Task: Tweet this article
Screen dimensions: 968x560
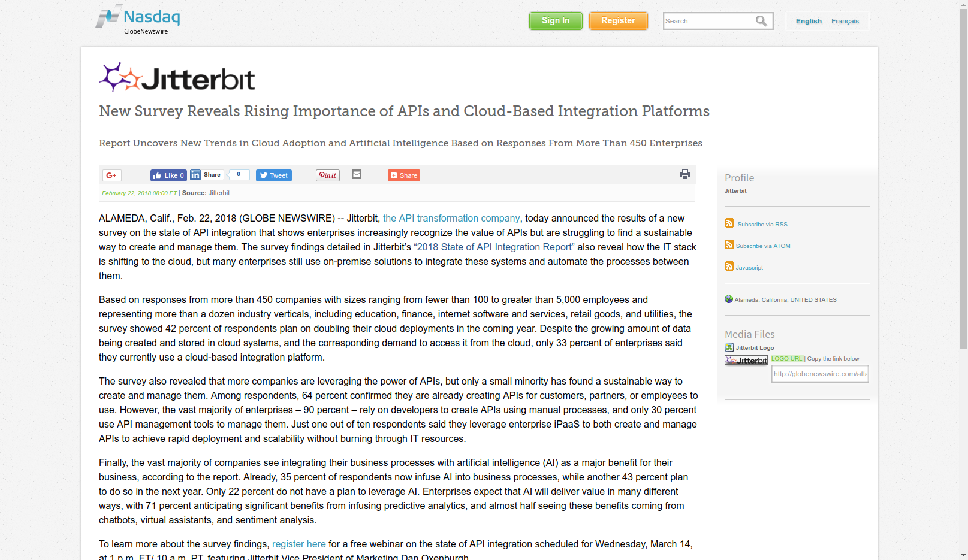Action: (x=274, y=175)
